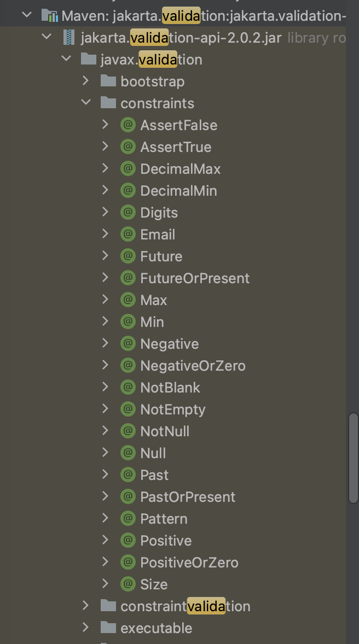
Task: Select the Digits annotation
Action: point(159,213)
